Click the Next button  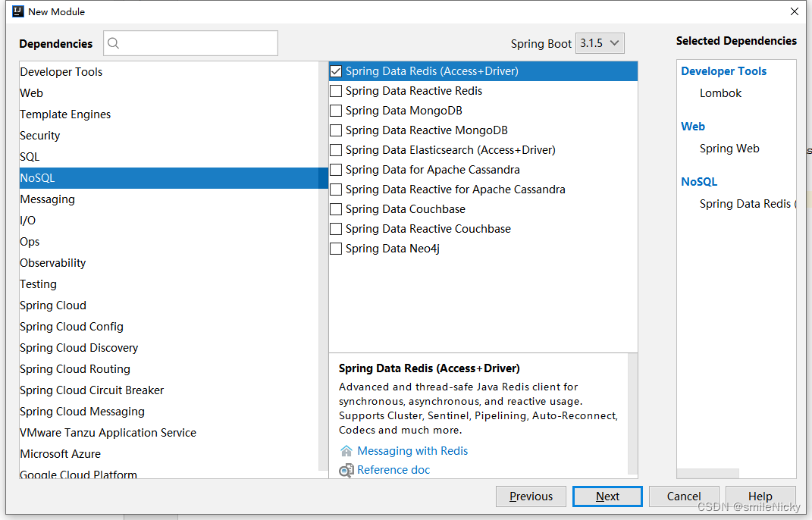607,497
